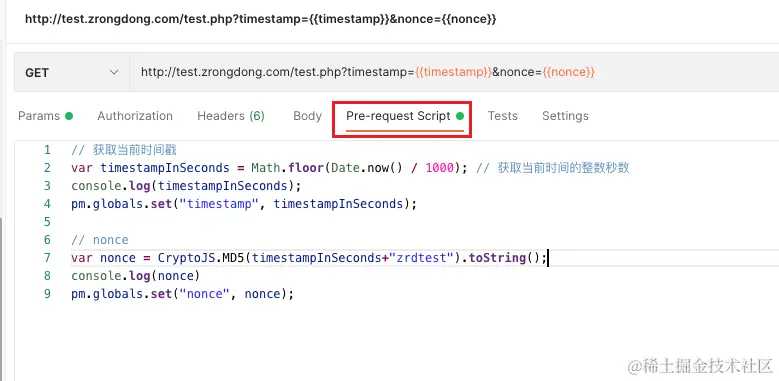
Task: Click the // nonce comment on line 6
Action: tap(100, 240)
